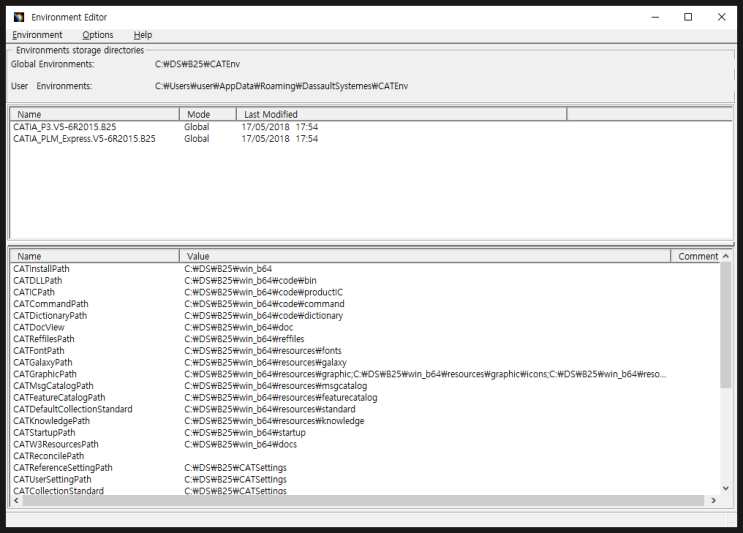The height and width of the screenshot is (533, 743).
Task: Select the CATDictionaryPath variable
Action: tap(50, 316)
